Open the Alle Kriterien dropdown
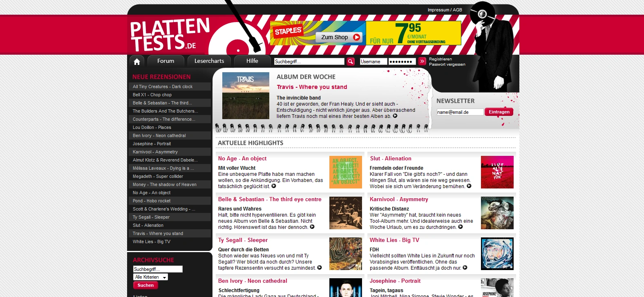Image resolution: width=644 pixels, height=297 pixels. (x=150, y=277)
